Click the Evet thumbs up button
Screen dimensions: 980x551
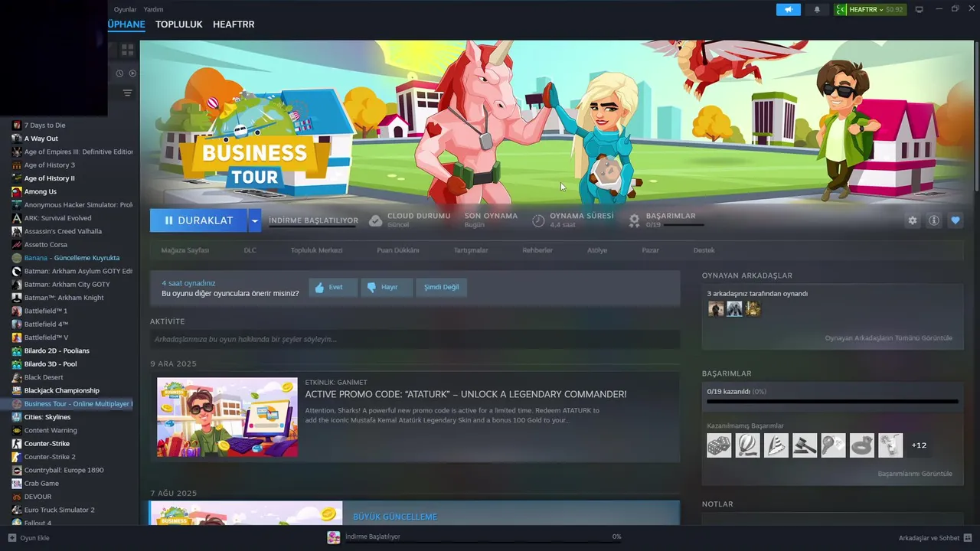(333, 287)
